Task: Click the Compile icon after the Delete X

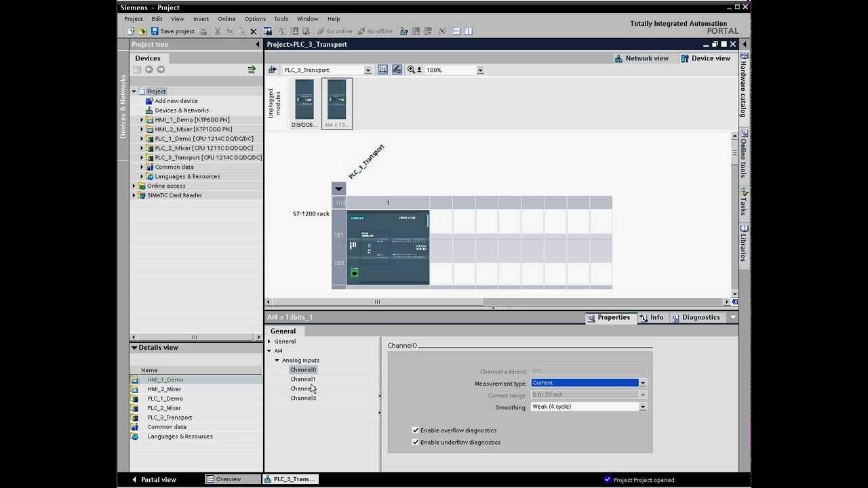Action: pos(267,31)
